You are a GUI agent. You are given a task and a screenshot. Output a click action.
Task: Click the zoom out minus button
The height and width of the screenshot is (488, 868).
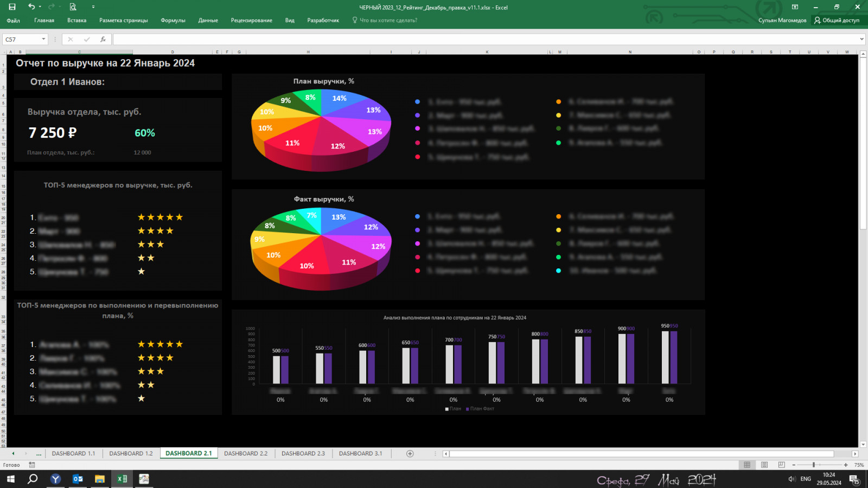pyautogui.click(x=794, y=465)
